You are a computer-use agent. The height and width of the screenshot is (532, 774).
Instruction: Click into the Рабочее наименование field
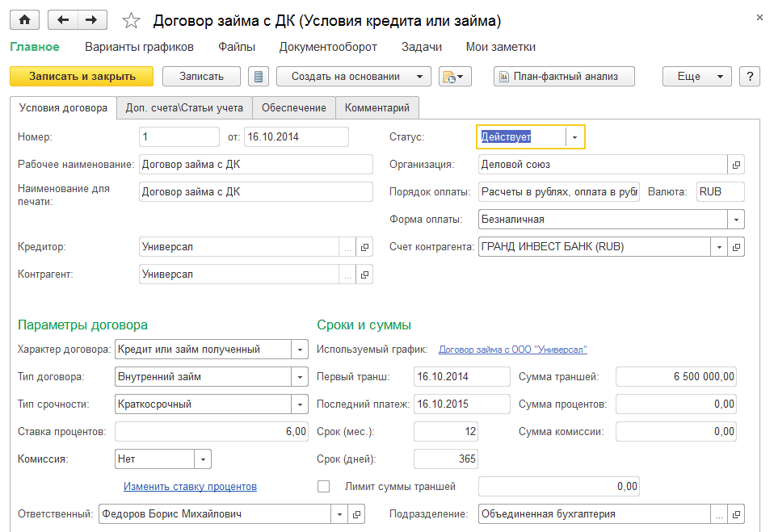point(255,165)
